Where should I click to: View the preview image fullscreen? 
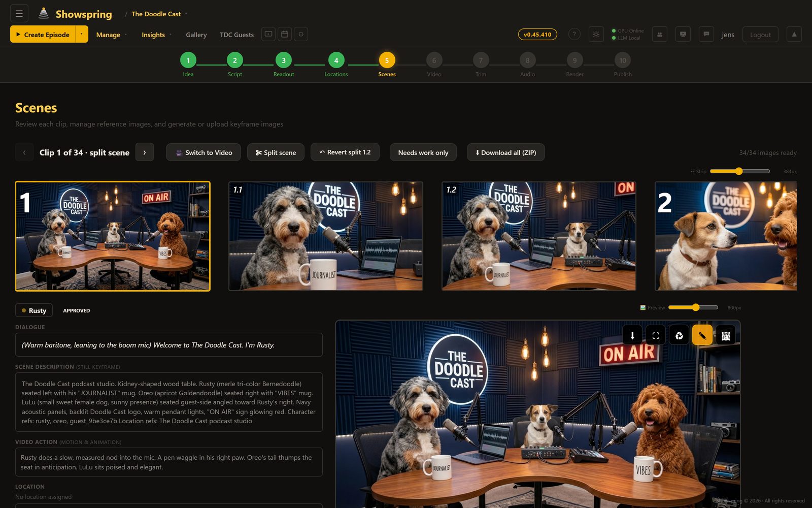(x=656, y=335)
